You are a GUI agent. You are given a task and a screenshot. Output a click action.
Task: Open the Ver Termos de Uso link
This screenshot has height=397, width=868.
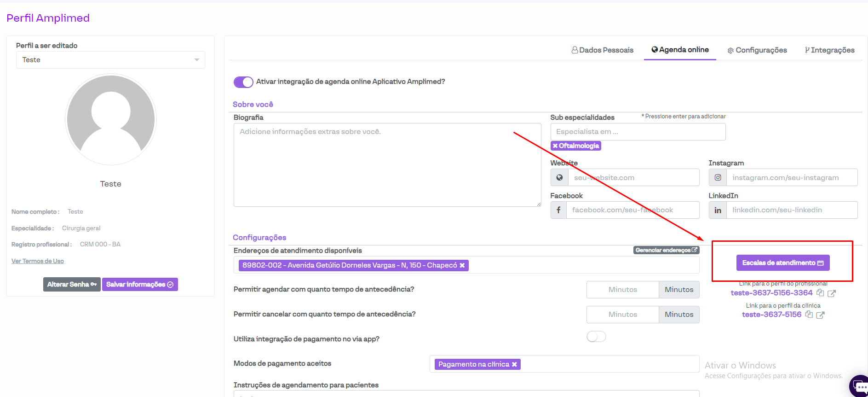point(38,261)
